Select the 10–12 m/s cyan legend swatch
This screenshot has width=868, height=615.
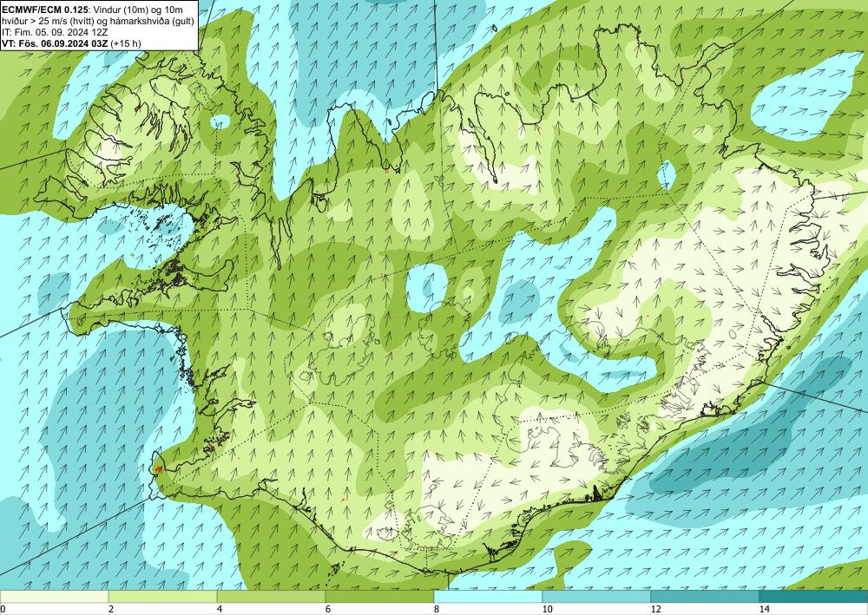point(597,597)
